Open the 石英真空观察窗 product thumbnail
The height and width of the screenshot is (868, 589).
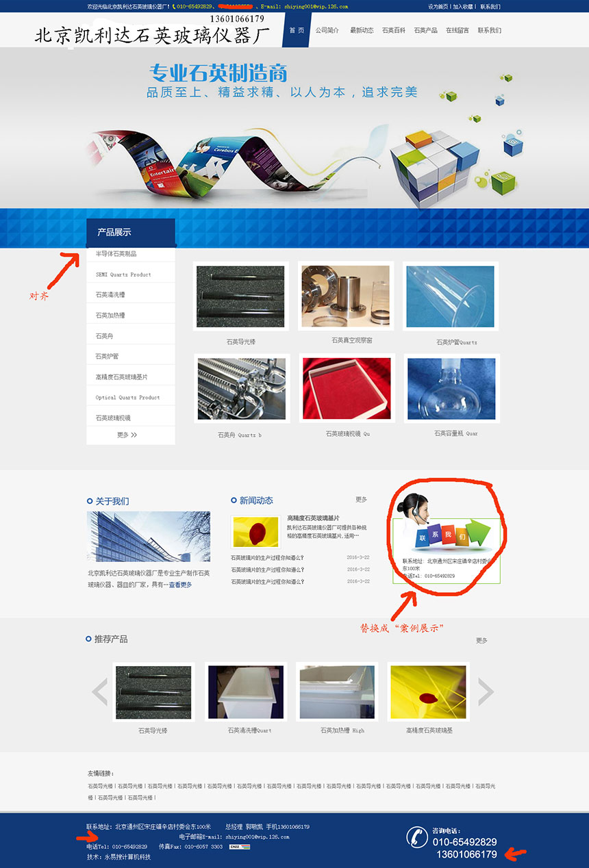coord(346,296)
